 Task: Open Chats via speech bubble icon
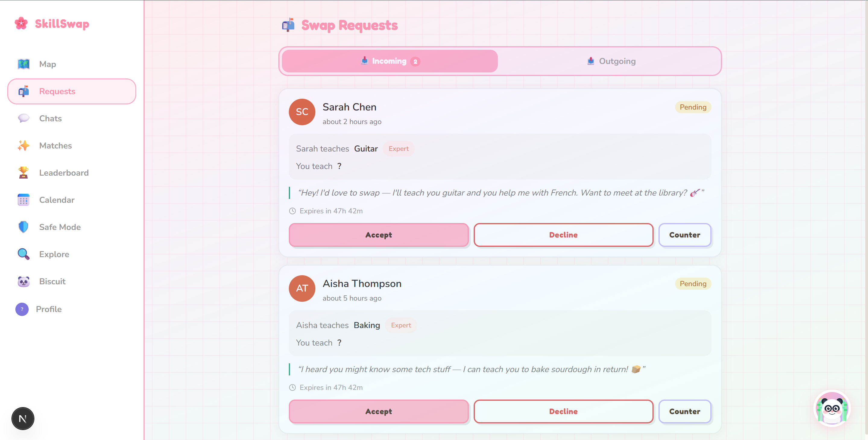[24, 118]
